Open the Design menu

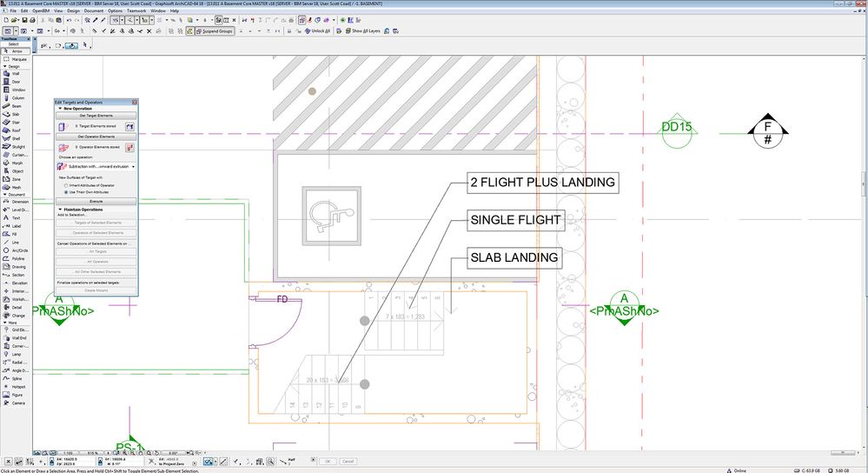73,10
